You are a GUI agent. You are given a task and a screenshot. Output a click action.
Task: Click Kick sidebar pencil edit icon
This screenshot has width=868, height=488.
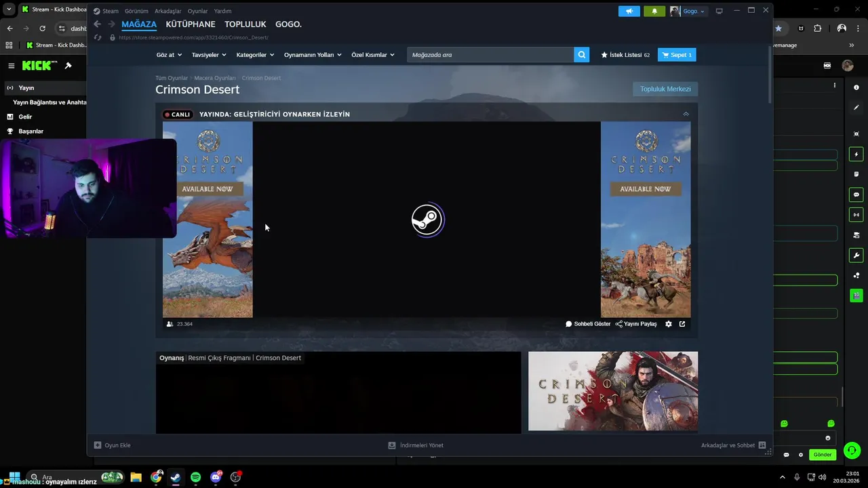point(856,107)
